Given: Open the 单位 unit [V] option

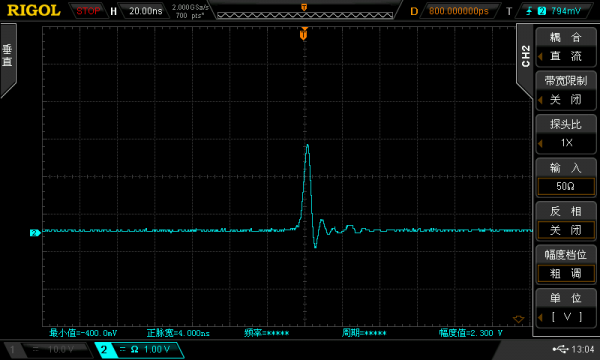Looking at the screenshot, I should [x=566, y=308].
